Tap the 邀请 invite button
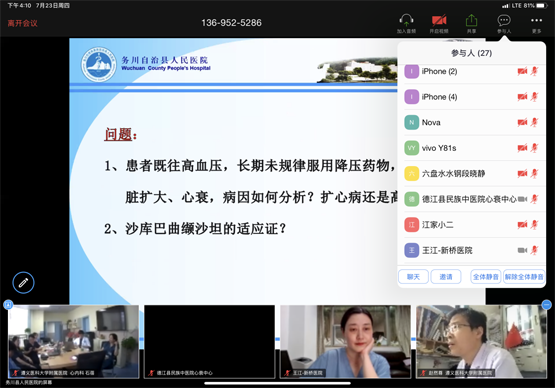Screen dimensions: 555x388 [x=446, y=277]
